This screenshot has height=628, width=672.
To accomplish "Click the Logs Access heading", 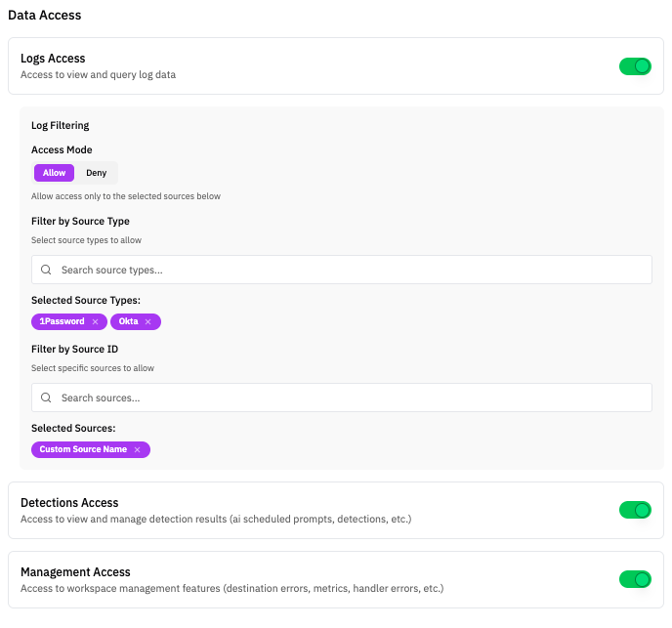I will click(x=53, y=59).
